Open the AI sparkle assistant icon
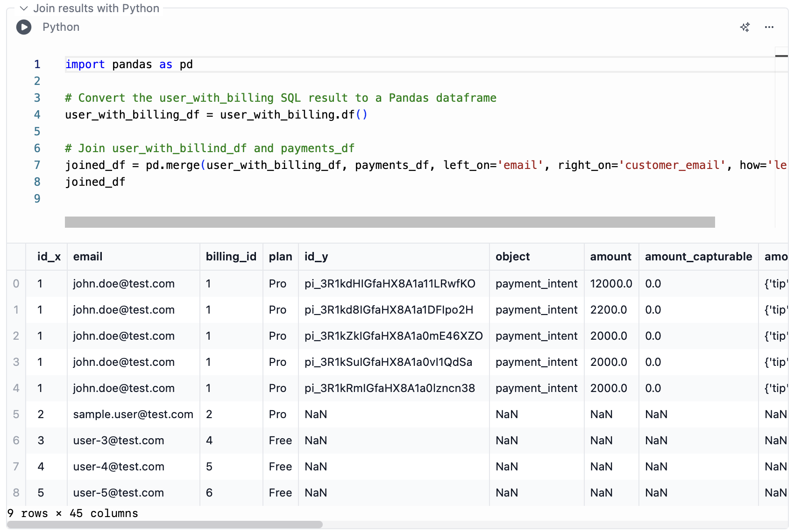This screenshot has width=794, height=532. click(745, 27)
